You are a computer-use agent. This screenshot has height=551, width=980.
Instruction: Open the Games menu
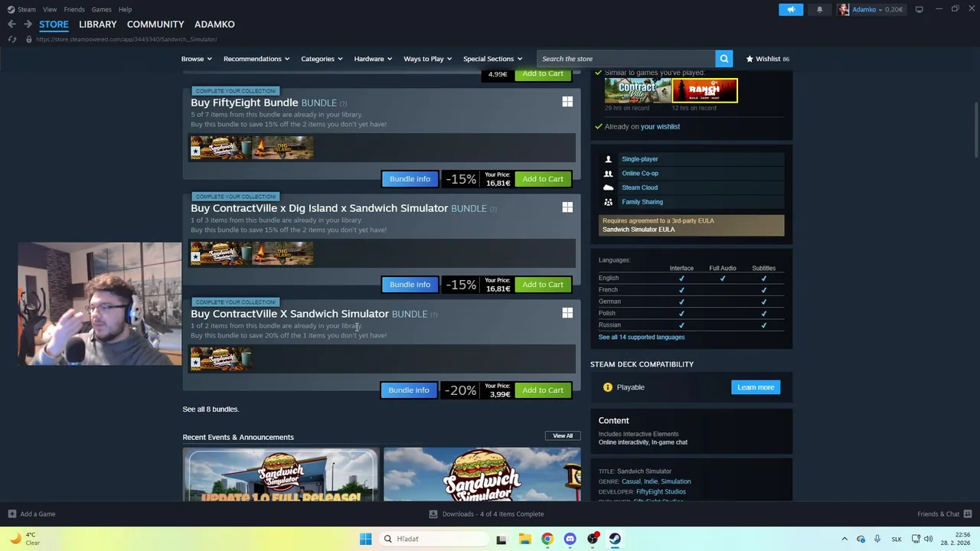point(101,9)
